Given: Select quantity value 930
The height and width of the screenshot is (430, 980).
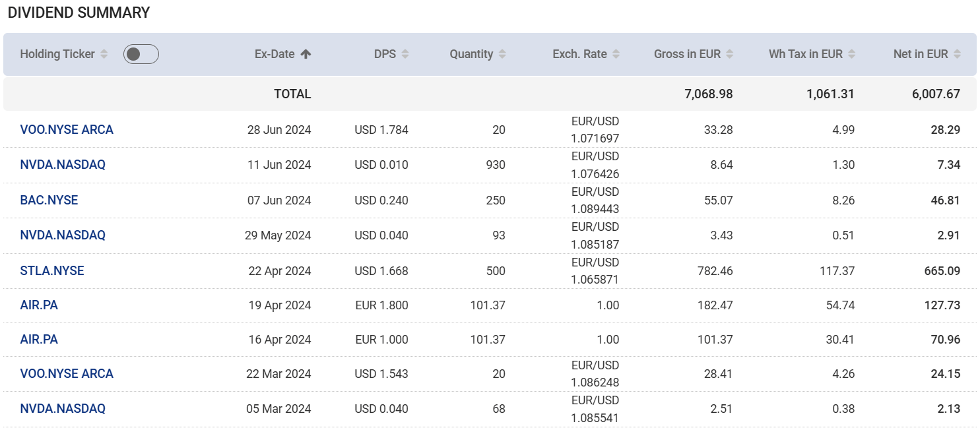Looking at the screenshot, I should click(x=496, y=165).
